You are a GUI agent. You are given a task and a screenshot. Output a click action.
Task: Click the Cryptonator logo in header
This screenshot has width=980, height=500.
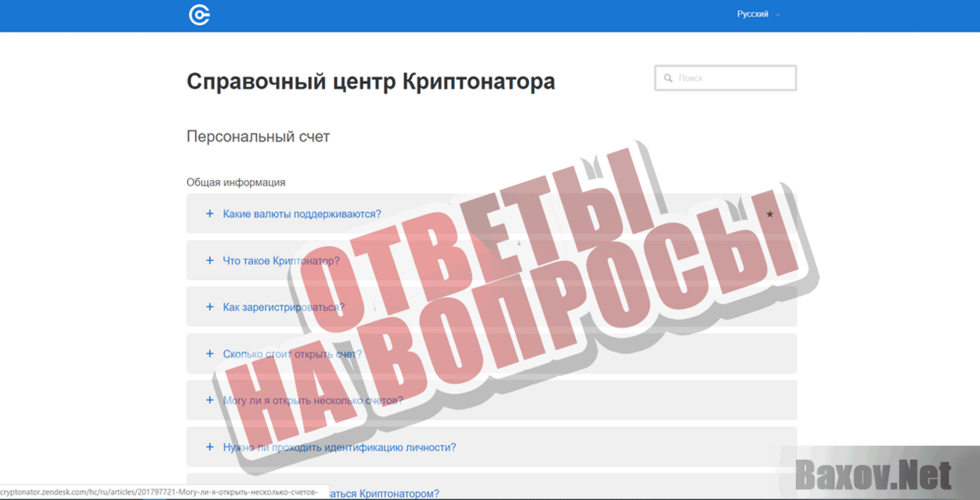[x=200, y=15]
